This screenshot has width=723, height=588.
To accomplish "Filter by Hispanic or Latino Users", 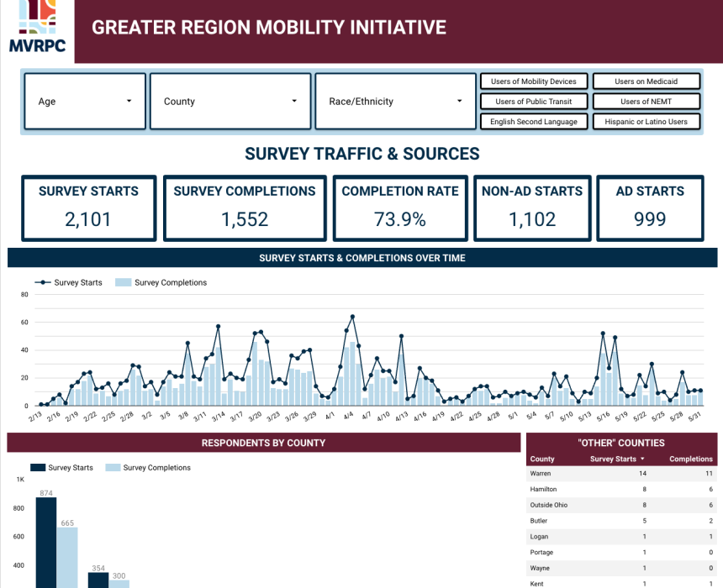I will point(646,122).
